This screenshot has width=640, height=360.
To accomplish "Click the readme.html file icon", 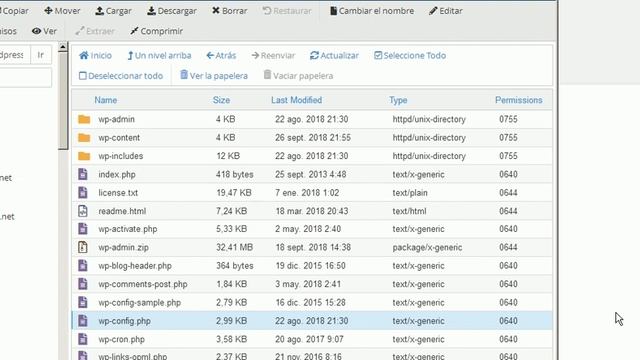I will (83, 211).
